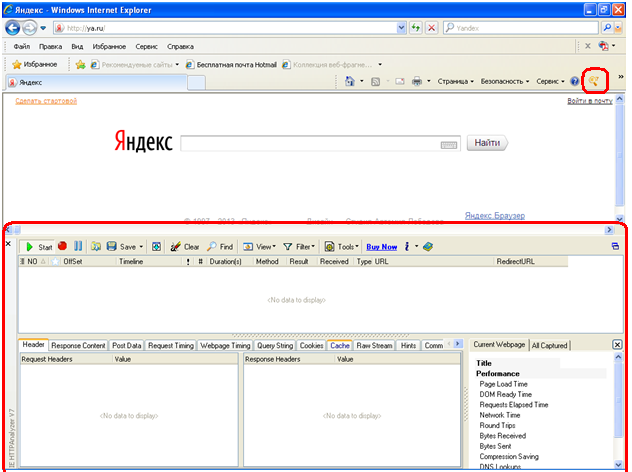Open dropdown arrow next to info icon
The height and width of the screenshot is (472, 632).
(417, 246)
